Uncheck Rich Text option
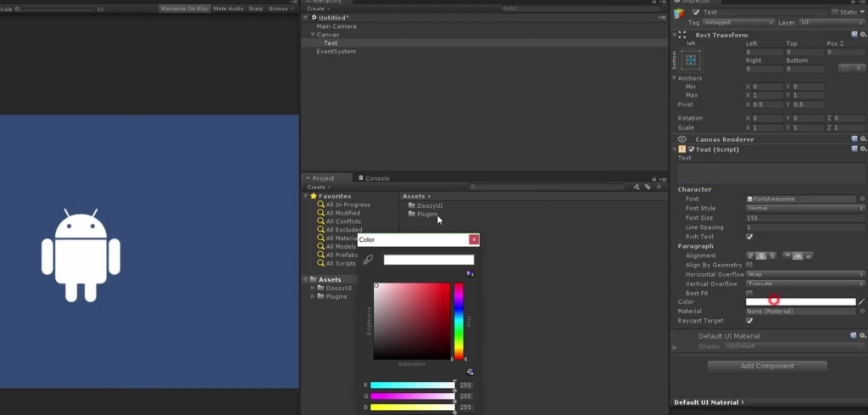The height and width of the screenshot is (415, 868). coord(749,237)
